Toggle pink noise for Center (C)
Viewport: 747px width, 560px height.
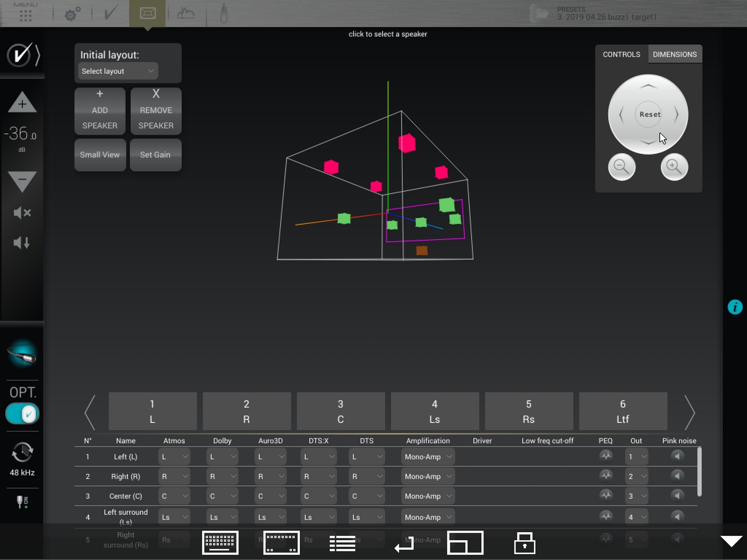(x=677, y=495)
